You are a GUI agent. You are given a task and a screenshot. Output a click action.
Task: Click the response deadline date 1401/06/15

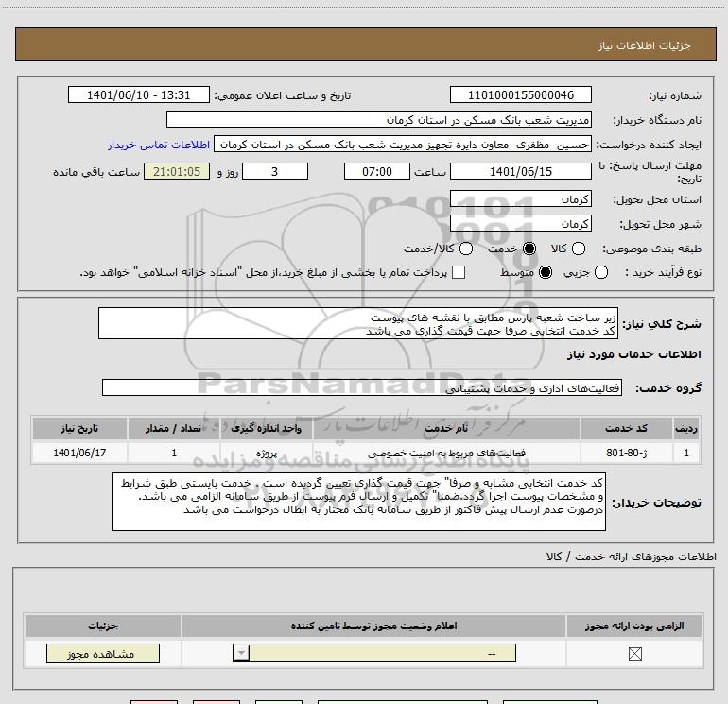click(520, 171)
